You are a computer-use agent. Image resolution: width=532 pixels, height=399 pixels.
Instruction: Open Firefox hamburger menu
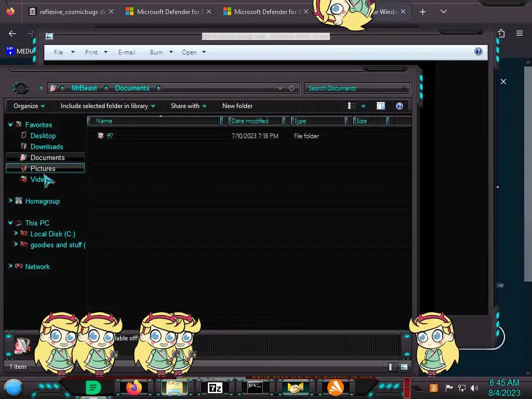[520, 33]
